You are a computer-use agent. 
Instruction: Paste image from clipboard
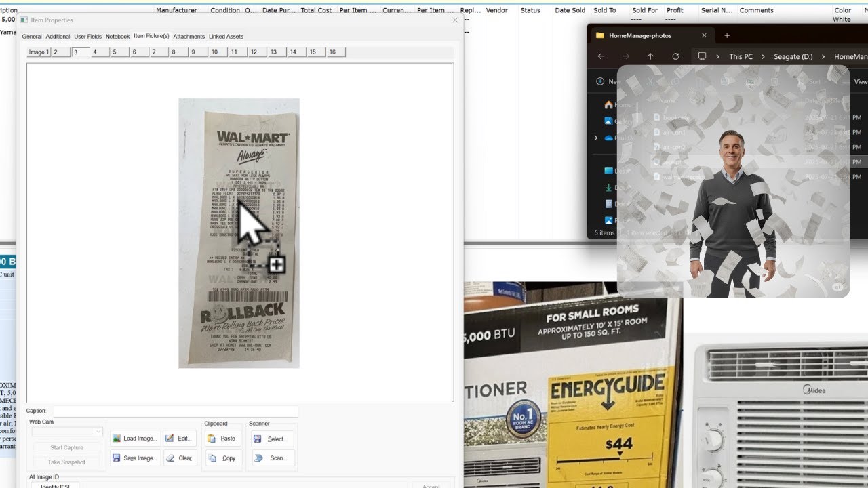(222, 439)
